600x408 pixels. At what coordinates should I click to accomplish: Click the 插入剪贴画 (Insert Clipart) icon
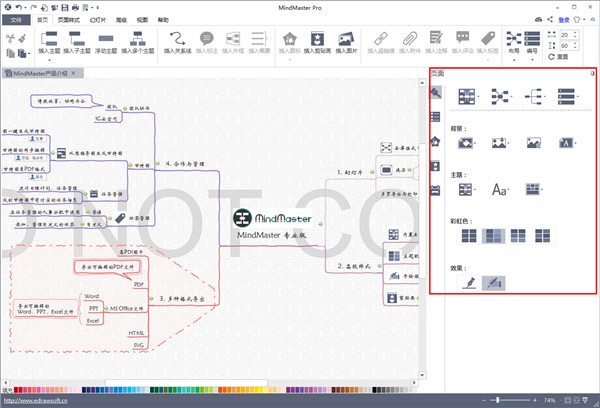click(319, 38)
